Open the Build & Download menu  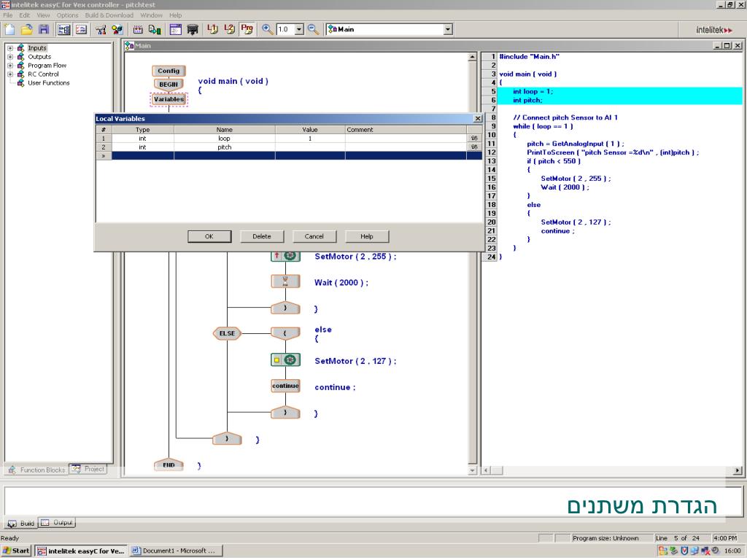pyautogui.click(x=109, y=15)
